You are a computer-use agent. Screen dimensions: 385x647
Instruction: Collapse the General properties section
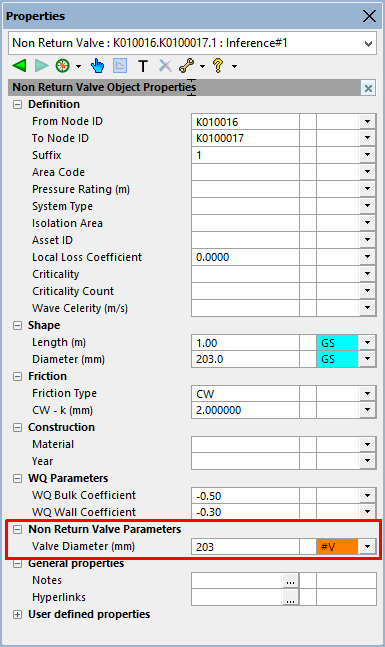tap(17, 564)
